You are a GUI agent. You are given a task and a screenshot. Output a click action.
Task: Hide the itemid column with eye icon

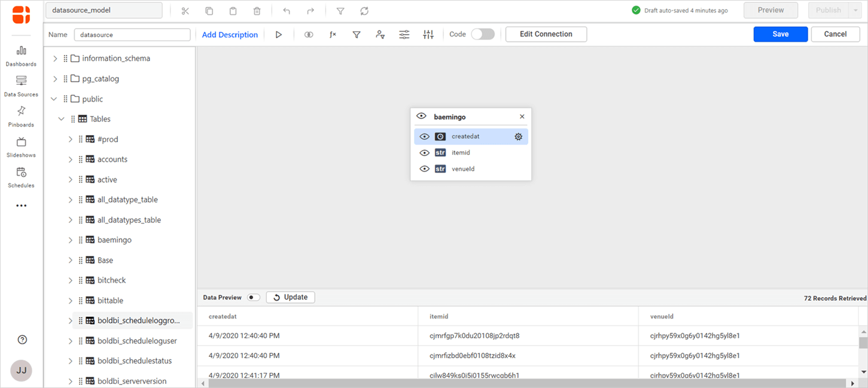coord(425,153)
